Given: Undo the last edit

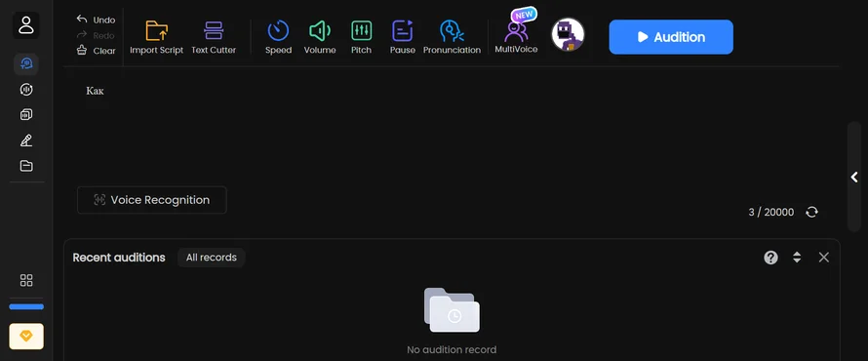Looking at the screenshot, I should click(96, 20).
